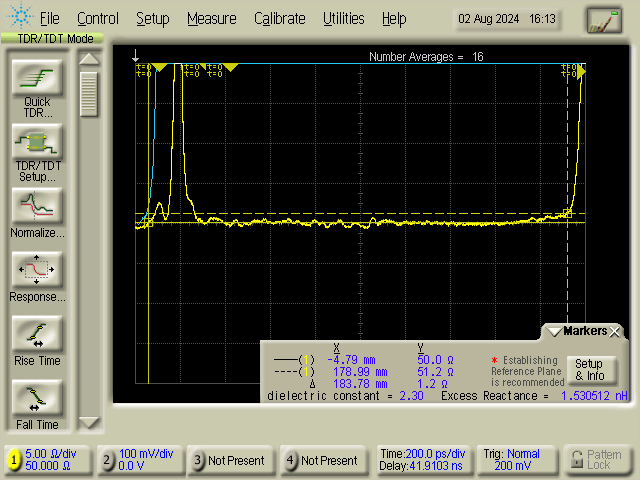Open TDR/TDT Setup from the sidebar
Viewport: 640px width, 480px height.
[x=37, y=140]
